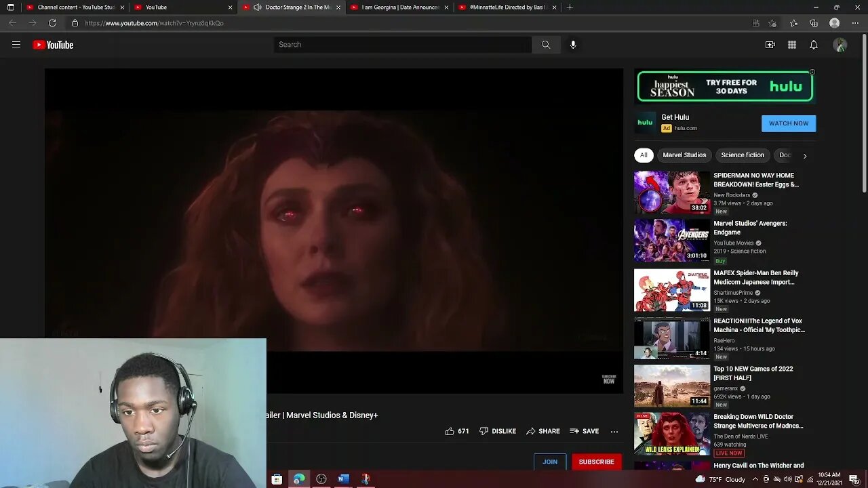Screen dimensions: 868x488
Task: Open Avengers: Endgame movie thumbnail
Action: coord(672,241)
